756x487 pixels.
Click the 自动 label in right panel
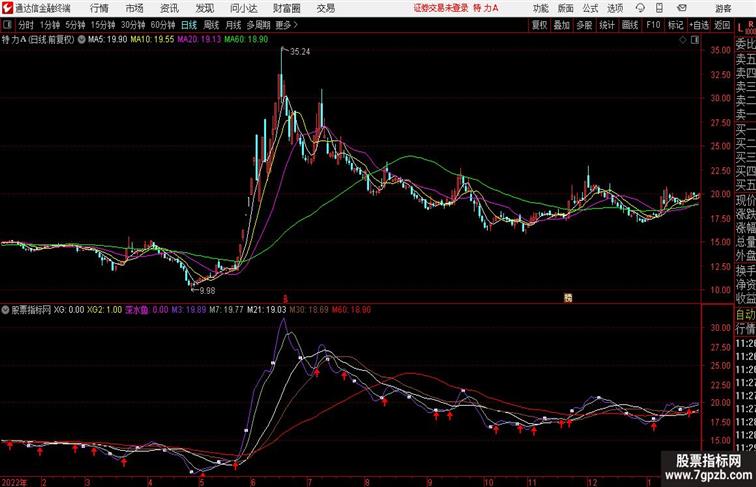click(745, 314)
